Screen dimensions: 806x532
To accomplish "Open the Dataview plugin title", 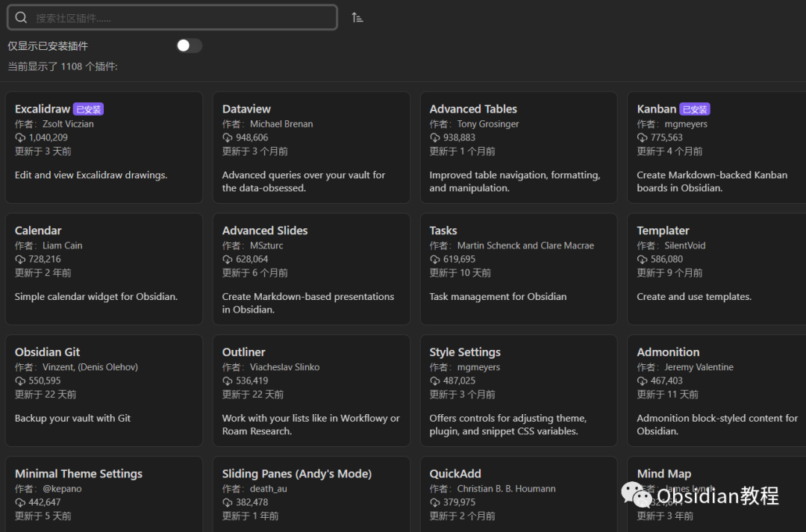I will (x=246, y=109).
